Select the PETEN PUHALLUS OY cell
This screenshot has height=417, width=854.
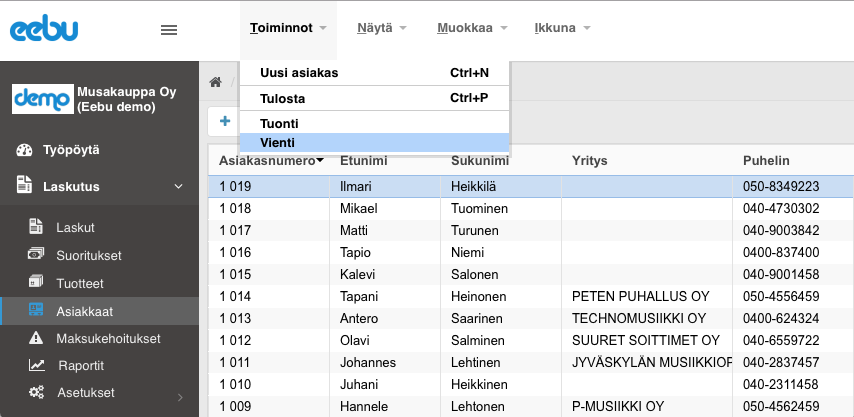point(646,297)
